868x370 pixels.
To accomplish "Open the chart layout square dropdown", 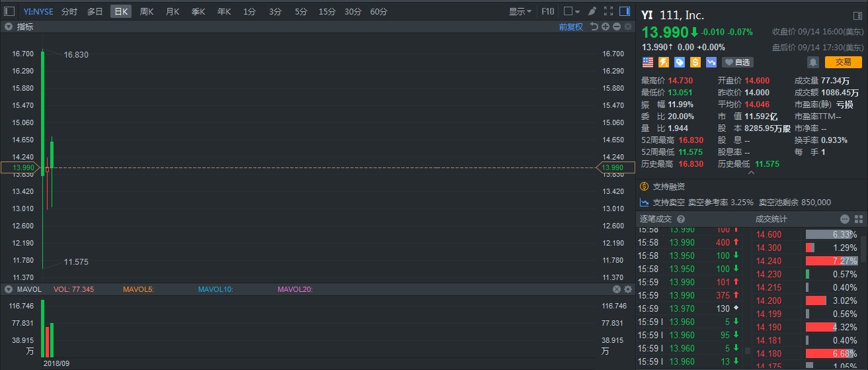I will pos(571,11).
